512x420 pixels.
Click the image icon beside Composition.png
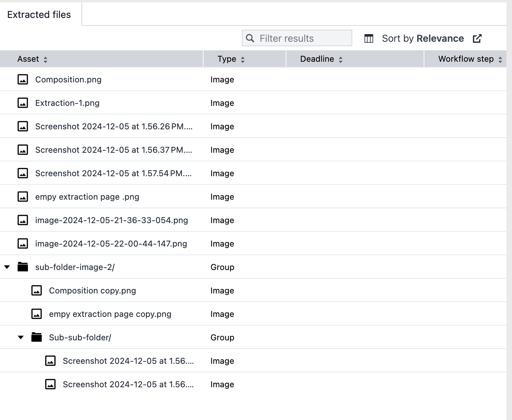(x=23, y=79)
